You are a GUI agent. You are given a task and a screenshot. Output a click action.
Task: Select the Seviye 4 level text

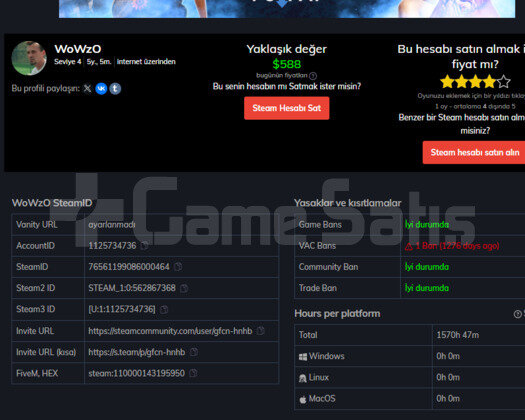[x=68, y=62]
